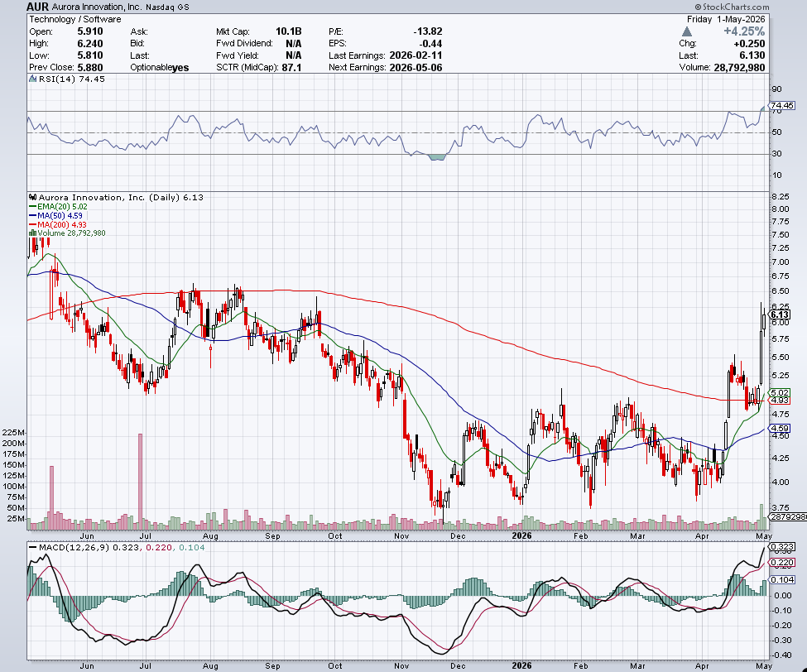Image resolution: width=807 pixels, height=672 pixels.
Task: Click the Fwd Yield N/A value
Action: click(293, 55)
